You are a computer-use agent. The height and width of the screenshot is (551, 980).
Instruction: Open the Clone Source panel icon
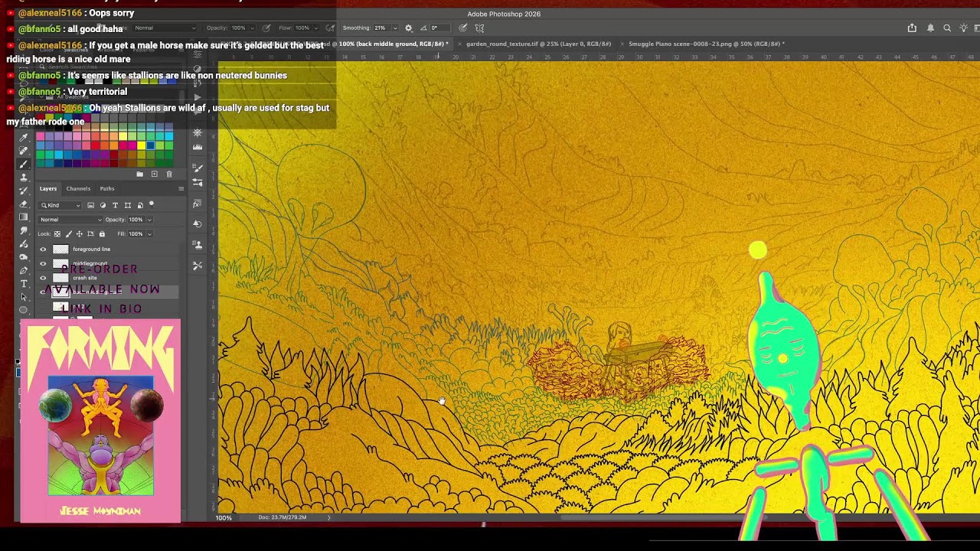coord(198,244)
